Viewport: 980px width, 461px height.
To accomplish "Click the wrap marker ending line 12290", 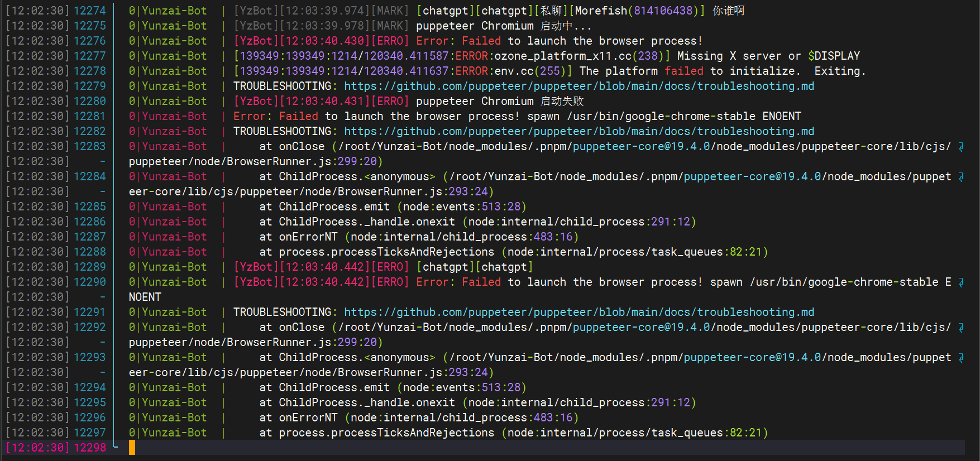I will click(x=961, y=282).
